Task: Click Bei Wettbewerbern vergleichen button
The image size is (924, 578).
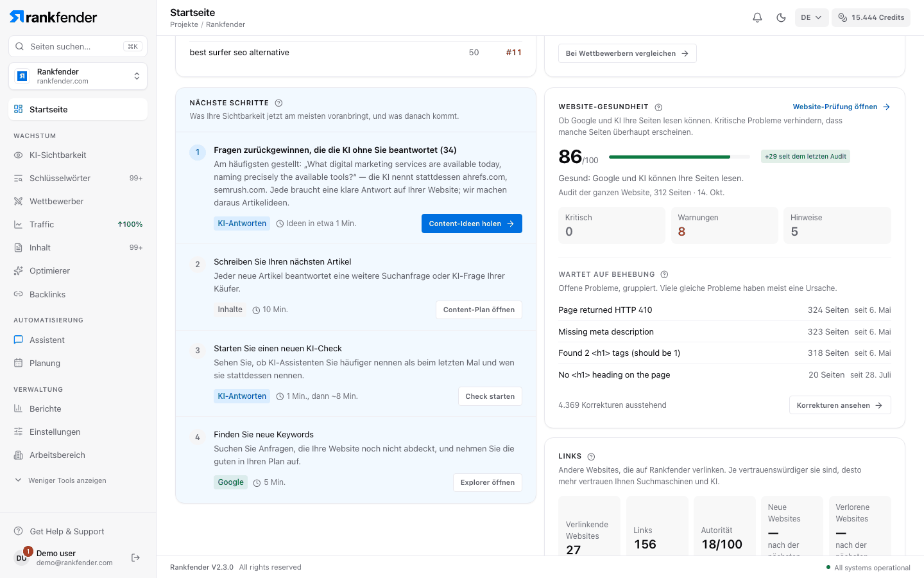Action: pos(627,53)
